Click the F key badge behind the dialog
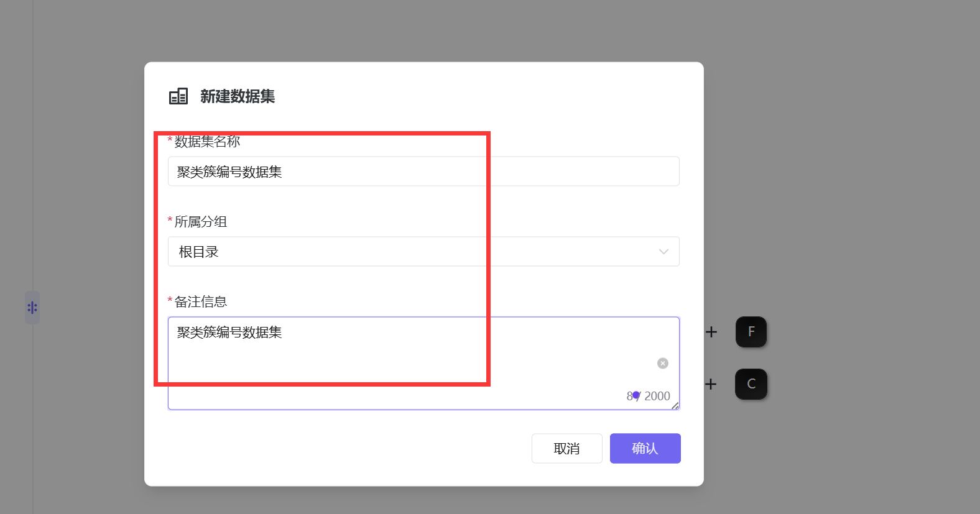This screenshot has height=514, width=980. pyautogui.click(x=751, y=331)
